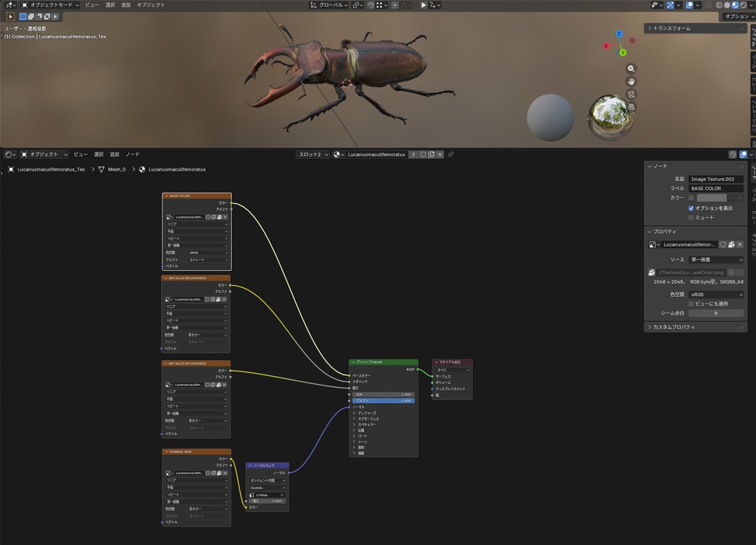Click the select box tool icon
The image size is (756, 545).
pyautogui.click(x=10, y=16)
